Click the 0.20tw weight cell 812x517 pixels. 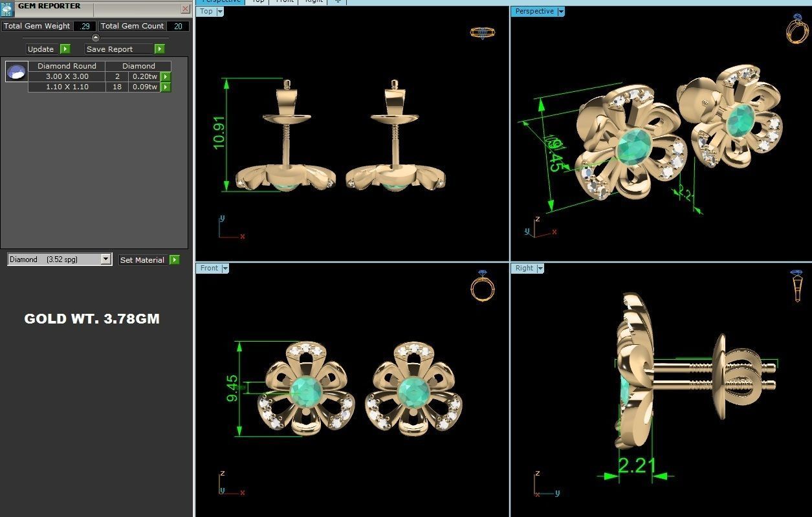pos(144,76)
